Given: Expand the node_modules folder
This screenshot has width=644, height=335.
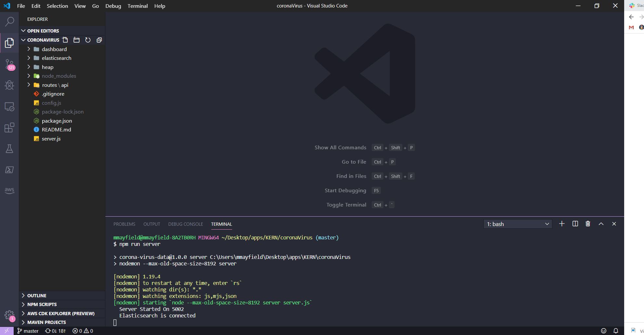Looking at the screenshot, I should (62, 76).
